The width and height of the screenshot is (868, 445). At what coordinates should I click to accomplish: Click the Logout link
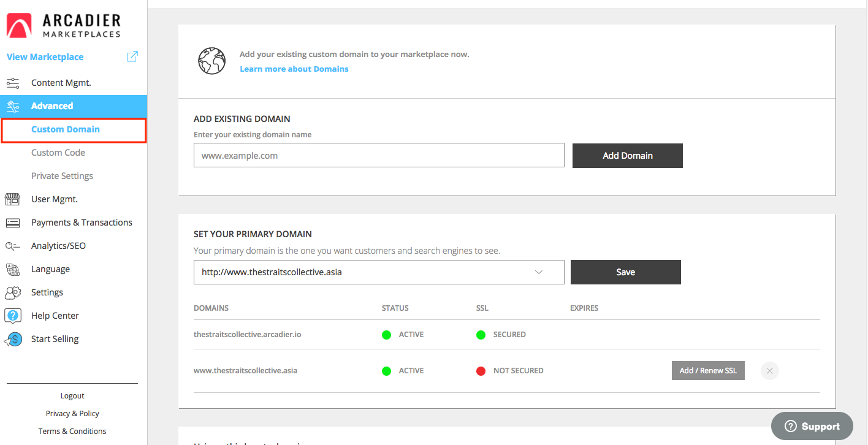tap(72, 396)
